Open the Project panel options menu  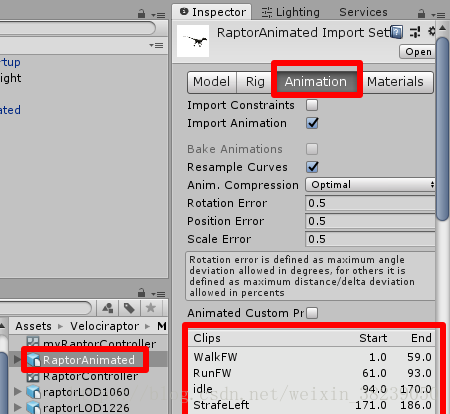point(158,294)
